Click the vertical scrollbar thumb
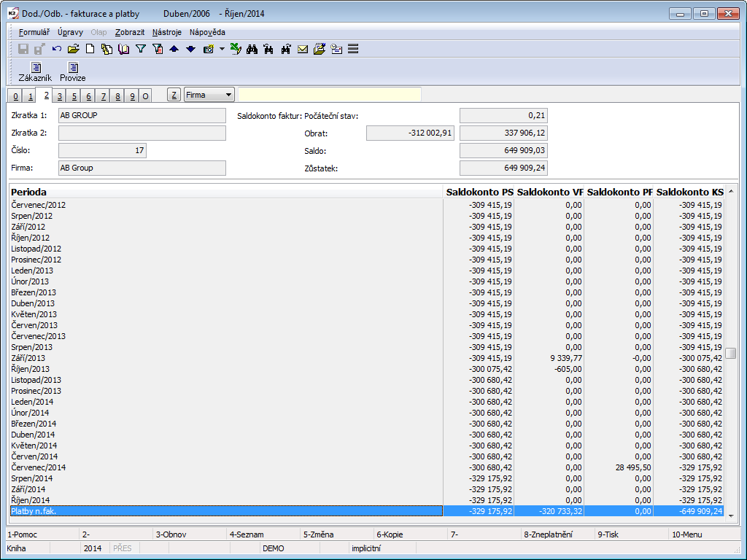This screenshot has width=747, height=560. tap(730, 353)
